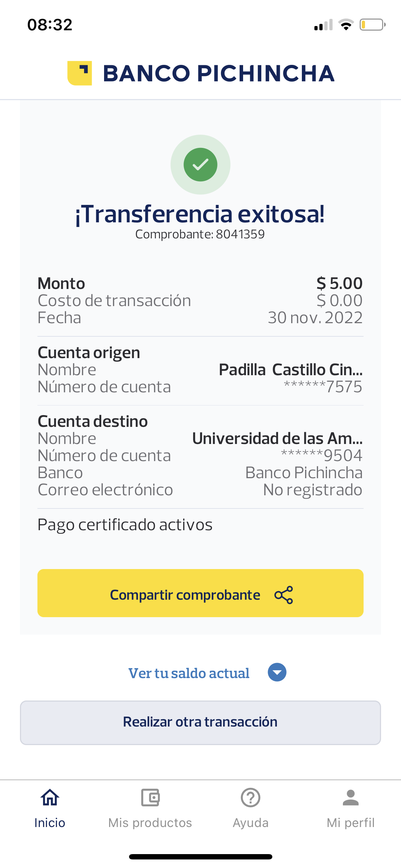Viewport: 401px width, 868px height.
Task: Switch to the Ayuda tab label
Action: pos(251,823)
